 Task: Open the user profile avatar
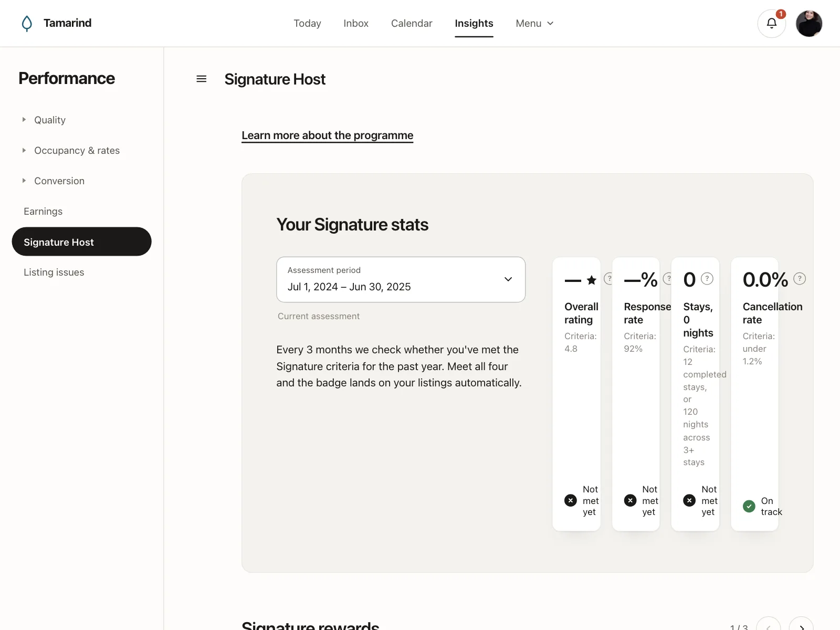(x=808, y=24)
